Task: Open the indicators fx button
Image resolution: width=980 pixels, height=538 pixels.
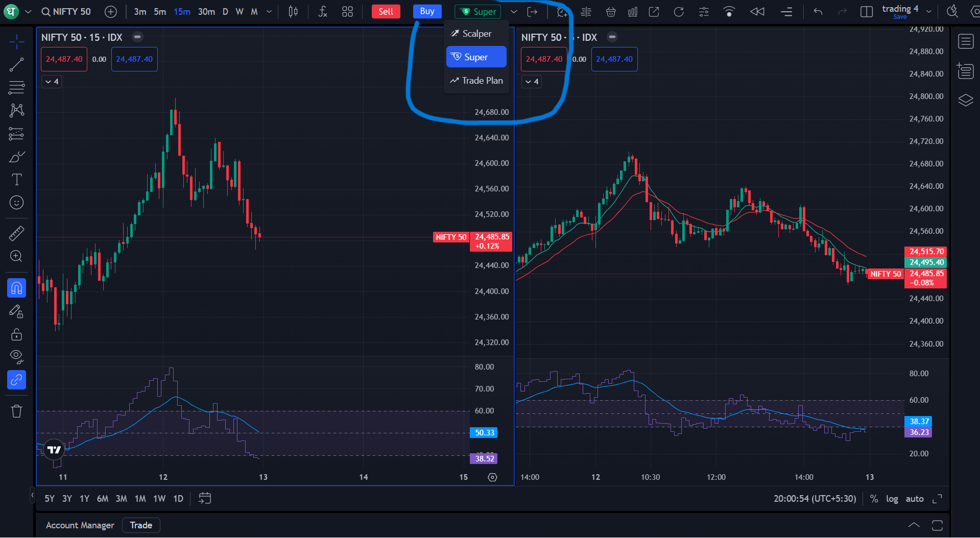Action: click(322, 12)
